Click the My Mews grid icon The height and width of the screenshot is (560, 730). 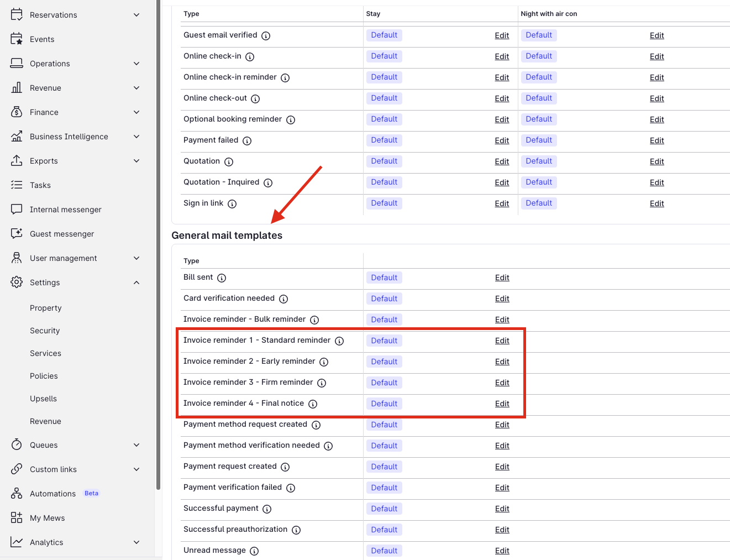17,517
